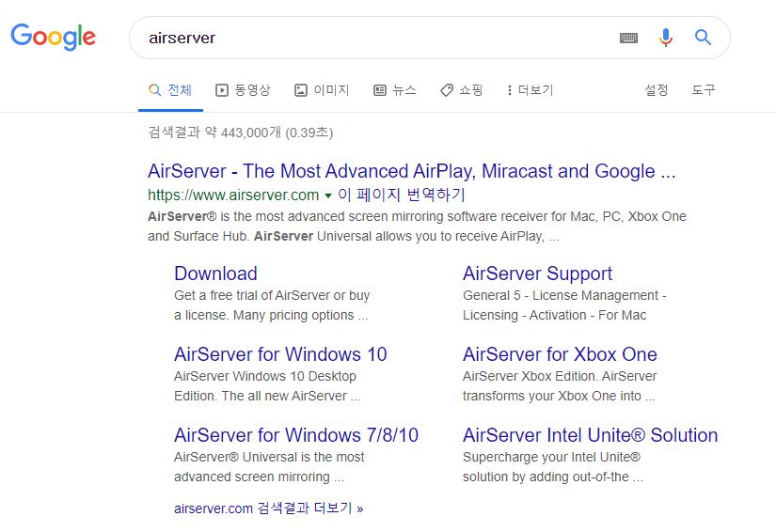Click snippet 'AirServer® Universal is the most'
This screenshot has width=776, height=532.
[x=269, y=457]
